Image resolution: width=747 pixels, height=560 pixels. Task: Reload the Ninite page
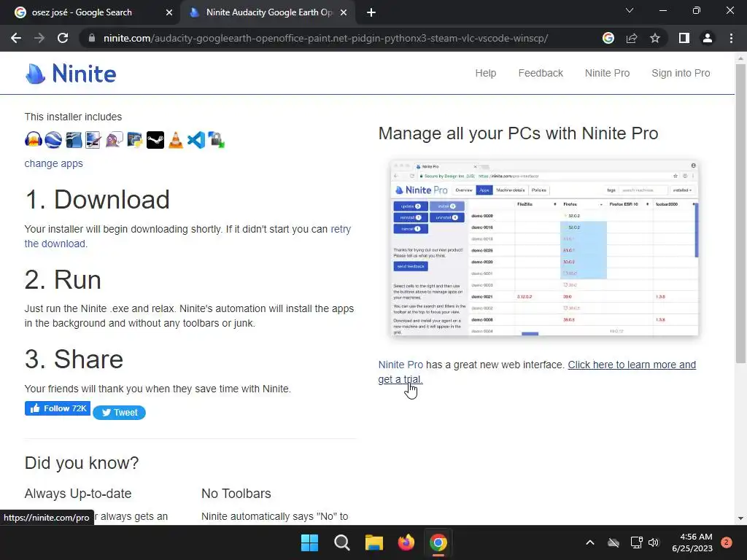(x=63, y=38)
